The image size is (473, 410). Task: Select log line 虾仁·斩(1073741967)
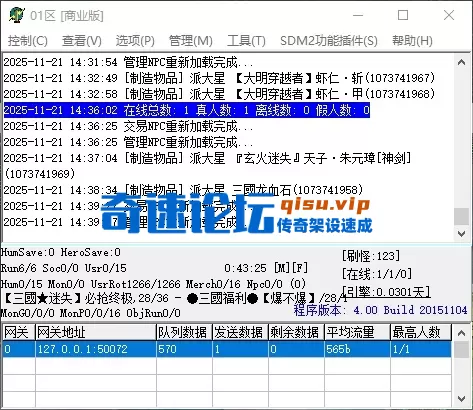[219, 78]
